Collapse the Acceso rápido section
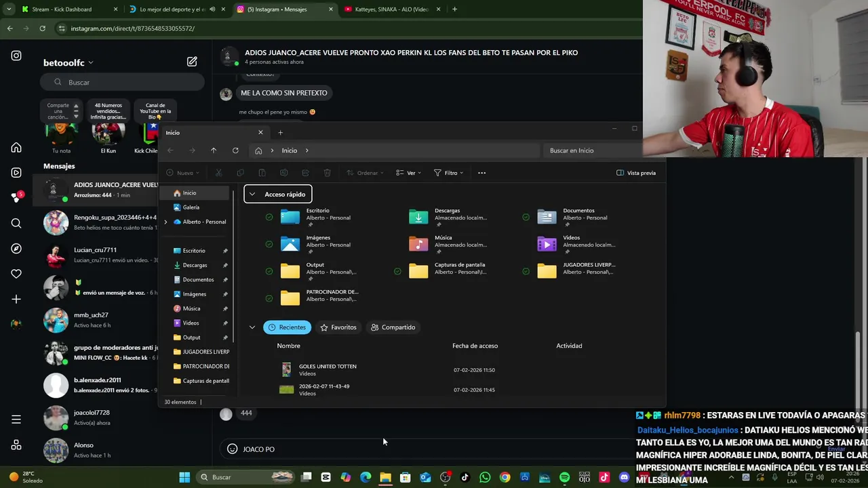868x488 pixels. pos(252,195)
